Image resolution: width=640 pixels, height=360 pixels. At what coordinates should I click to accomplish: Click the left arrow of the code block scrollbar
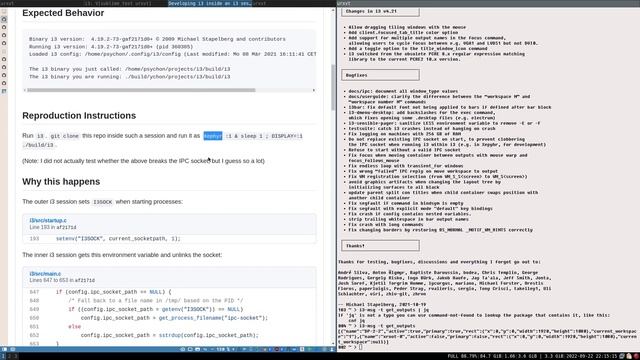tap(24, 90)
